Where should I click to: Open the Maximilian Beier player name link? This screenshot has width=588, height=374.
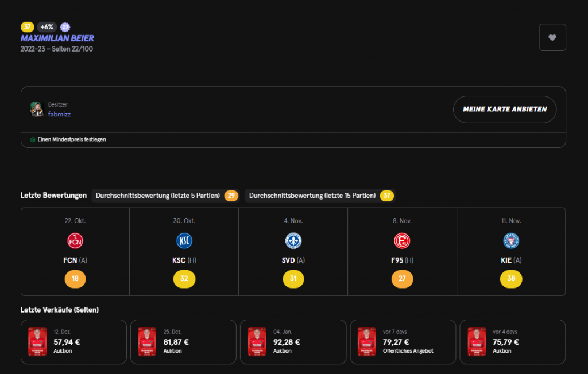[57, 38]
